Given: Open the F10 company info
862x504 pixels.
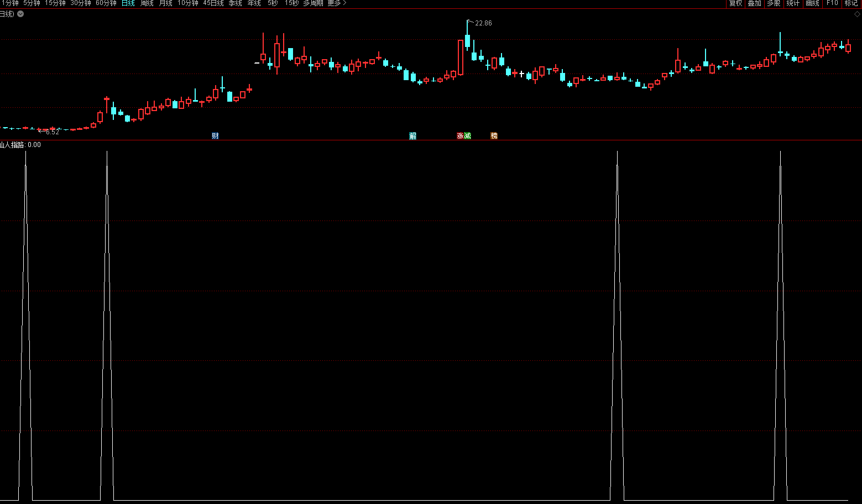Looking at the screenshot, I should tap(832, 3).
